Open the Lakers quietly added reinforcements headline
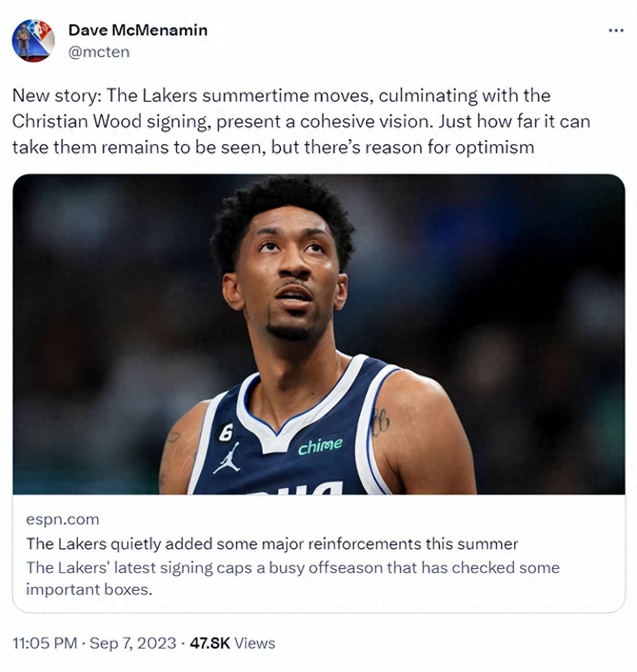637x672 pixels. (272, 544)
